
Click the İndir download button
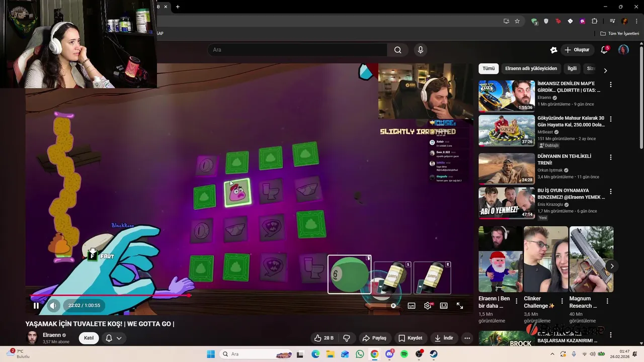444,338
